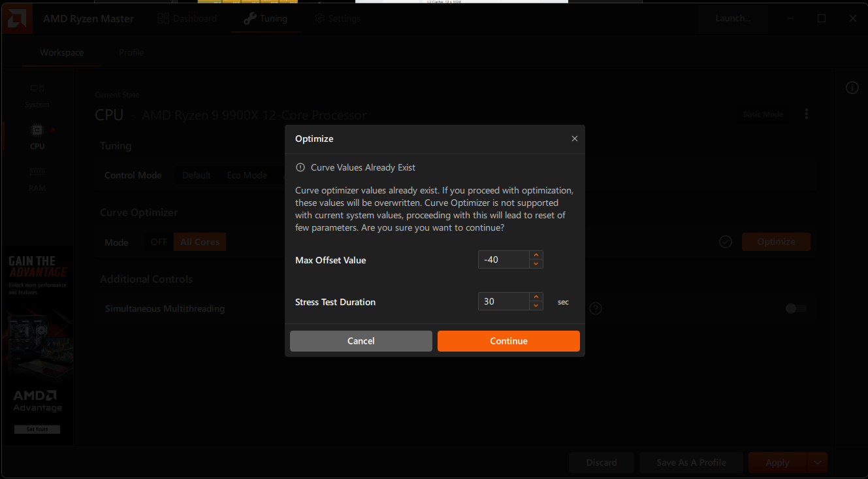Click Save As A Profile
The width and height of the screenshot is (868, 479).
[692, 463]
